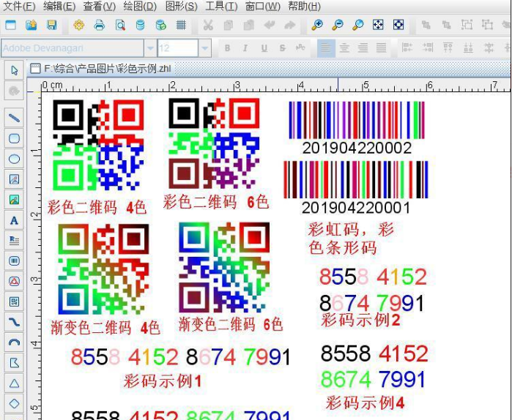Click the print icon in toolbar
Viewport: 512px width, 420px height.
[x=99, y=26]
